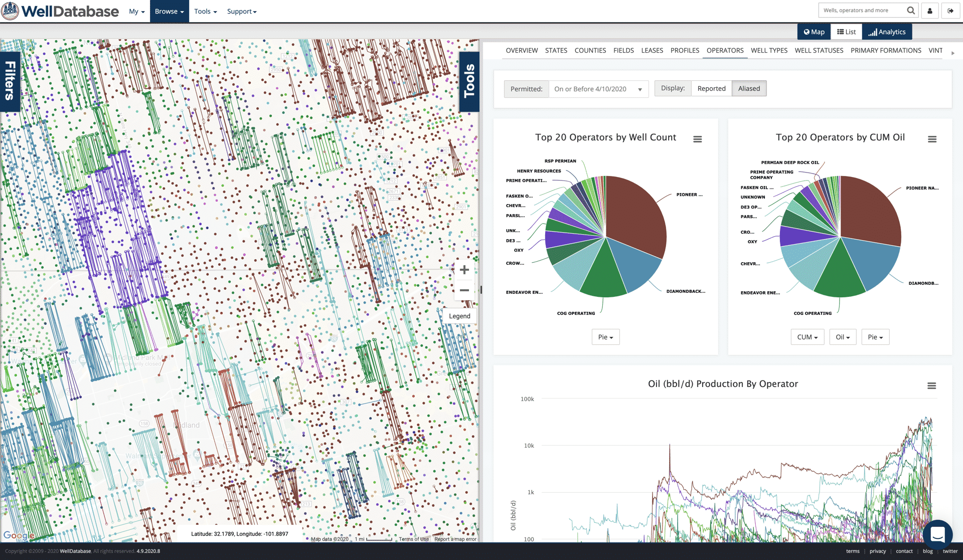Open the privacy link in footer
Image resolution: width=963 pixels, height=560 pixels.
877,551
